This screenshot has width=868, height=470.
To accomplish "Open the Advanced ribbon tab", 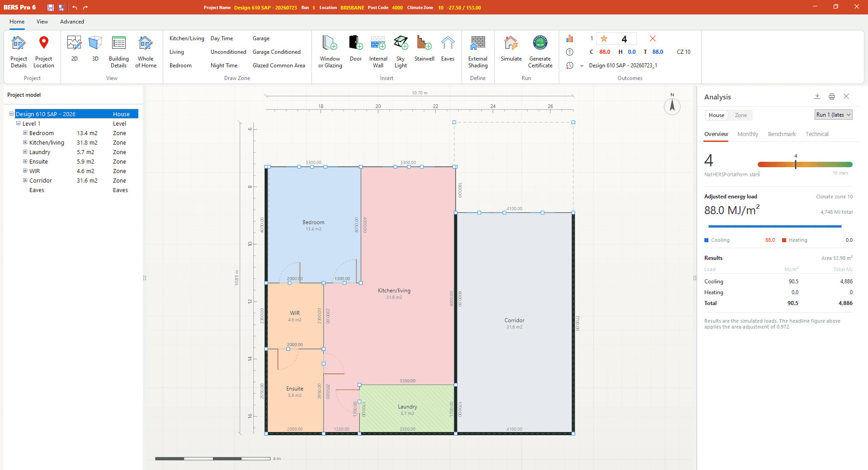I will click(x=72, y=22).
